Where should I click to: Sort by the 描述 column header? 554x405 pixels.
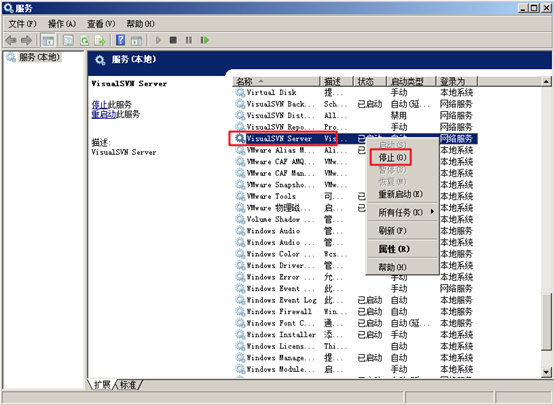point(337,82)
